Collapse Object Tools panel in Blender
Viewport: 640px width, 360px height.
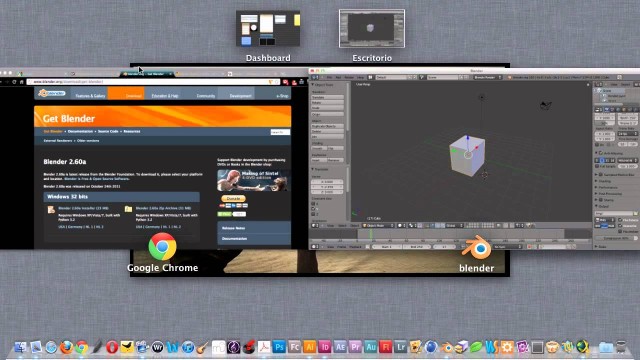[313, 84]
